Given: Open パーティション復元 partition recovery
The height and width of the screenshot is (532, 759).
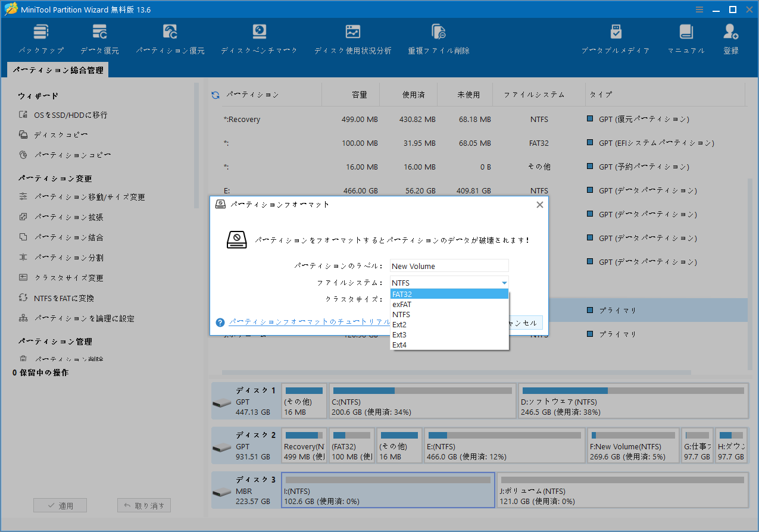Looking at the screenshot, I should [170, 40].
